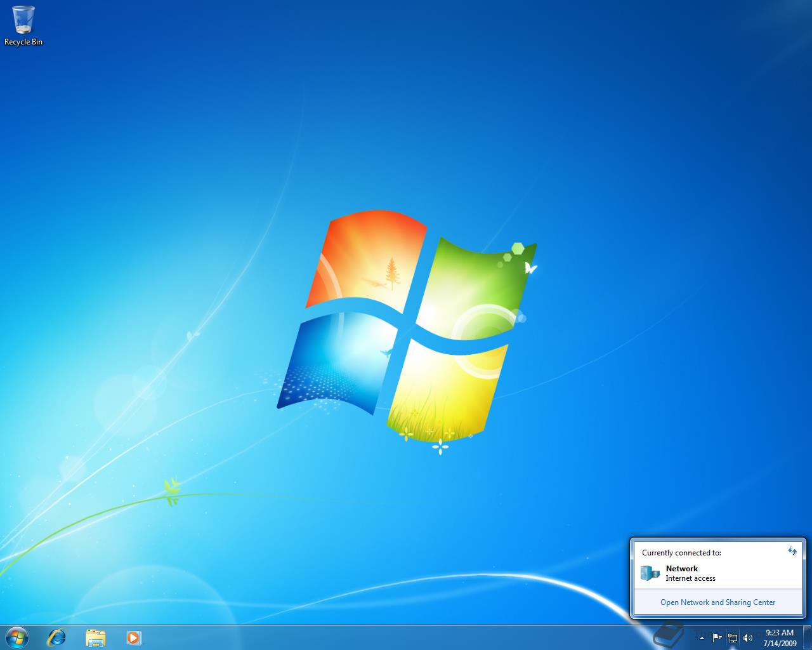Launch Internet Explorer from the taskbar

[56, 637]
